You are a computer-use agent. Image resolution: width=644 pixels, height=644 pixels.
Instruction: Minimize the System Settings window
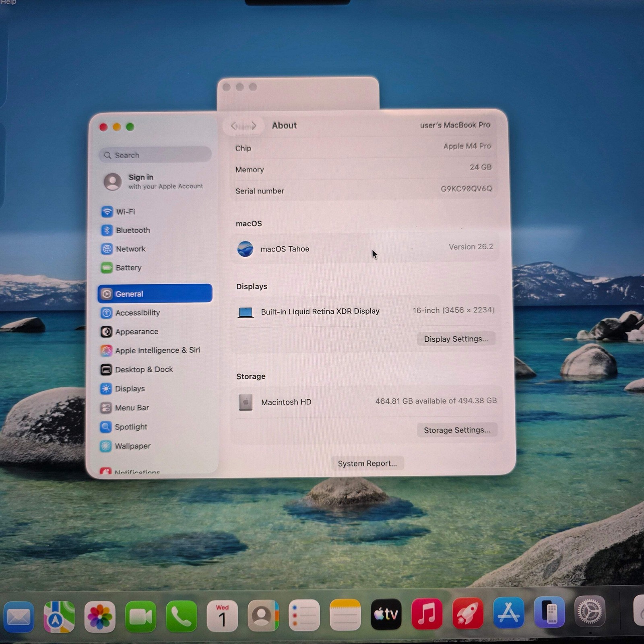(117, 127)
